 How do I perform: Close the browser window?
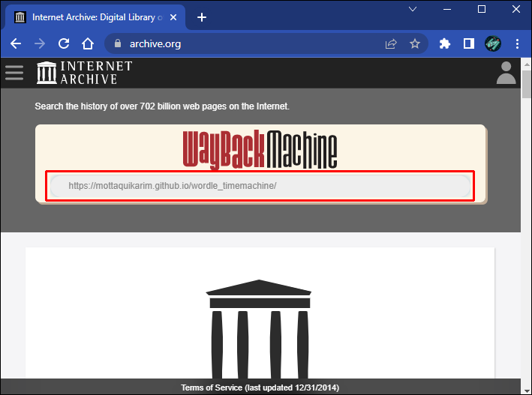[x=516, y=9]
